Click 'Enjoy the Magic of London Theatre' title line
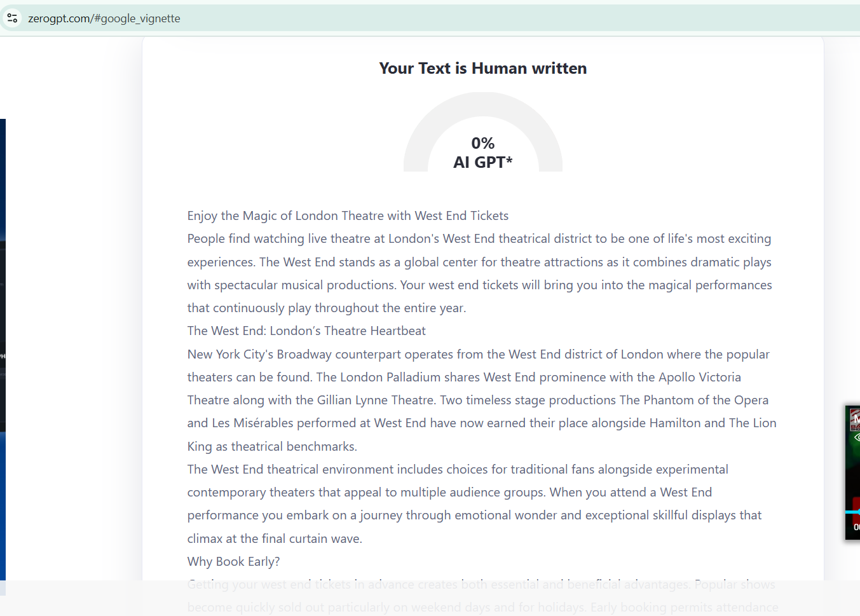The height and width of the screenshot is (616, 860). click(348, 216)
